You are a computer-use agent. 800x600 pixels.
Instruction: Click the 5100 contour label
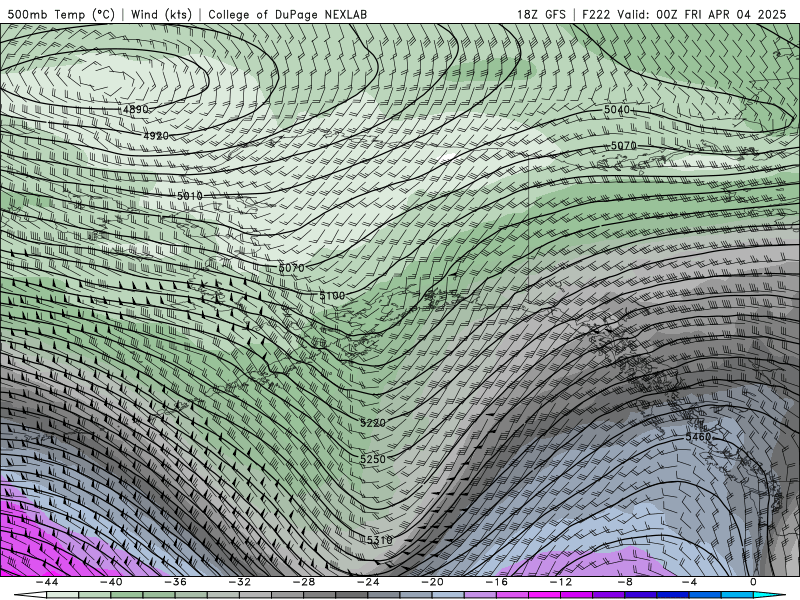332,295
